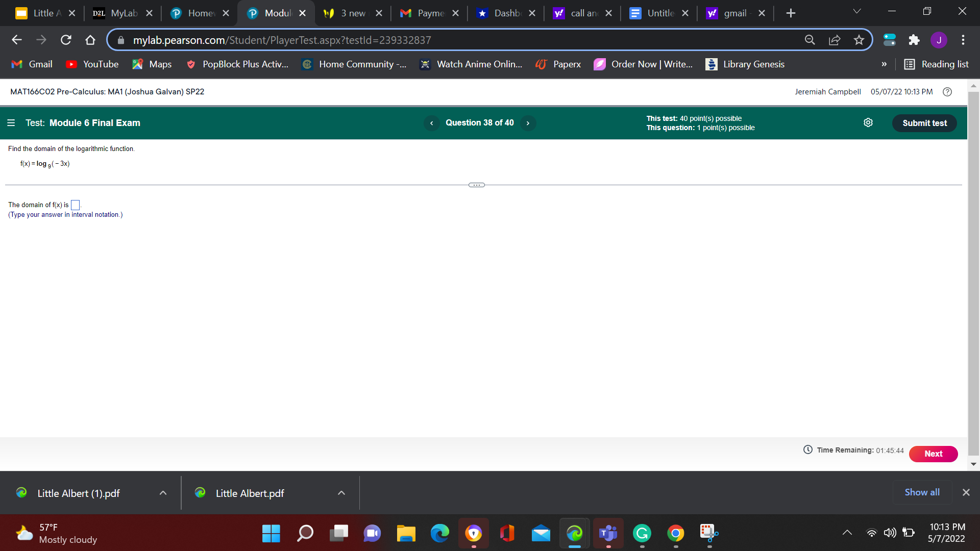980x551 pixels.
Task: Reload the page
Action: [66, 40]
